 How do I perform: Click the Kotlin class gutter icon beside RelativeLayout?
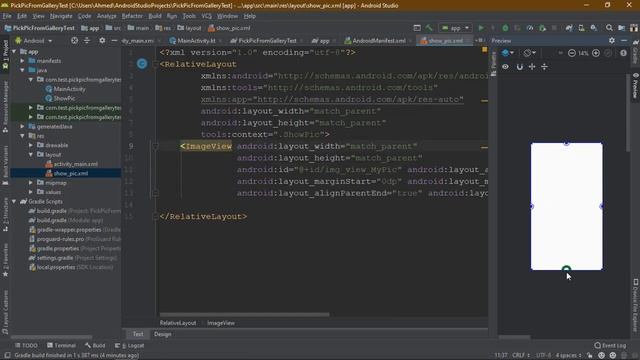tap(142, 64)
